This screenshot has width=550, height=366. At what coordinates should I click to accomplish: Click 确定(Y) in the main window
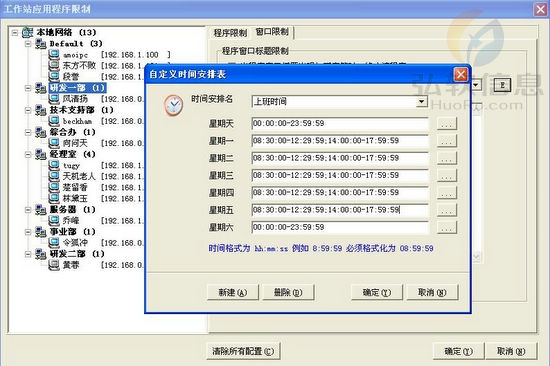pos(458,351)
